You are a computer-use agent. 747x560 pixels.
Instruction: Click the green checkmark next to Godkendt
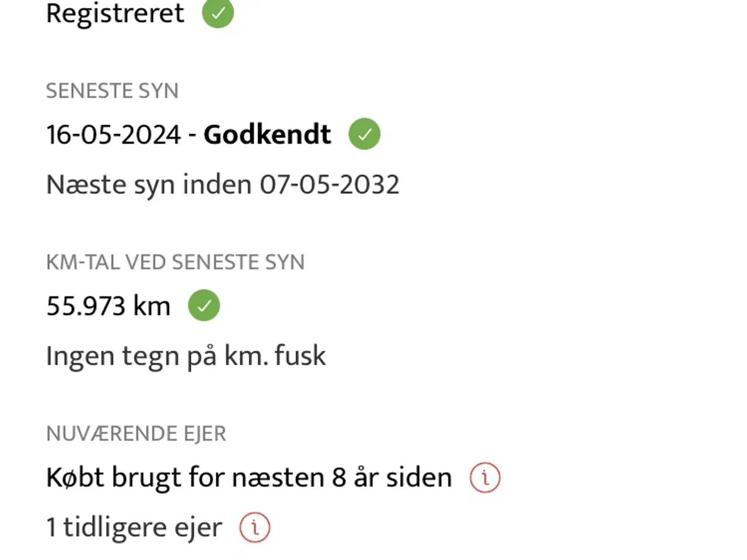tap(364, 134)
